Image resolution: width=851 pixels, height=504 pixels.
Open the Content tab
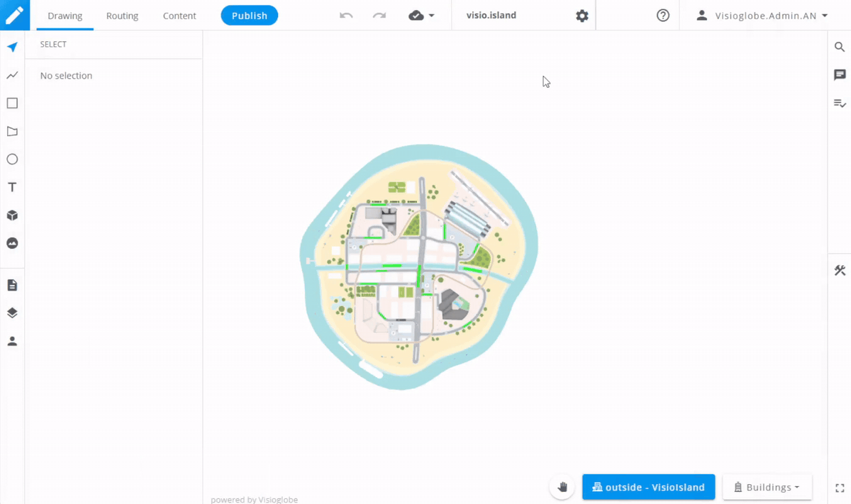179,16
